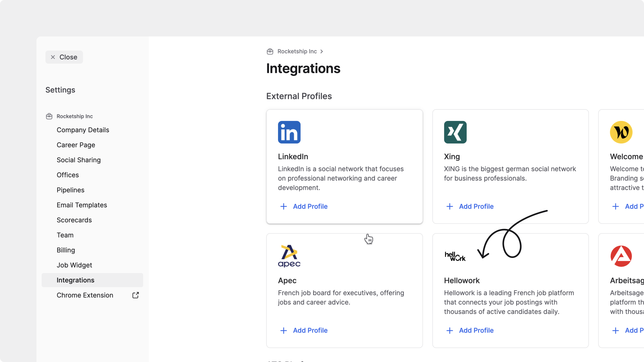644x362 pixels.
Task: Close the settings panel
Action: tap(64, 57)
